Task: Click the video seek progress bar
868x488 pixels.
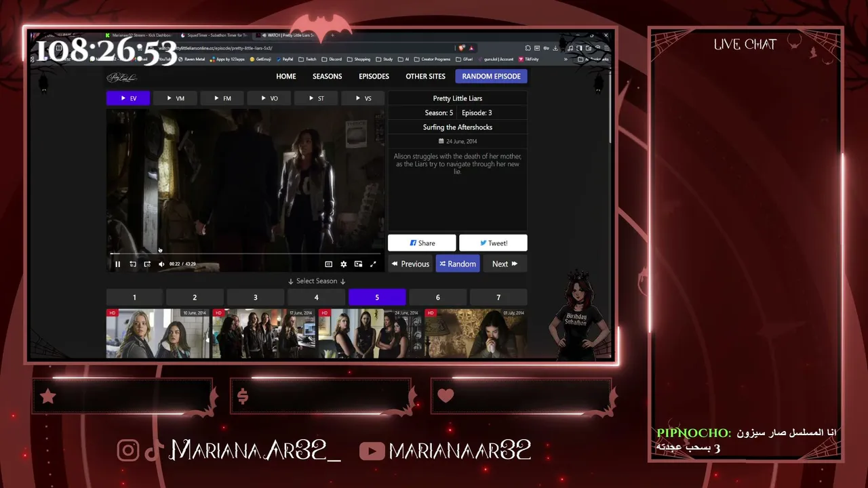Action: point(245,254)
